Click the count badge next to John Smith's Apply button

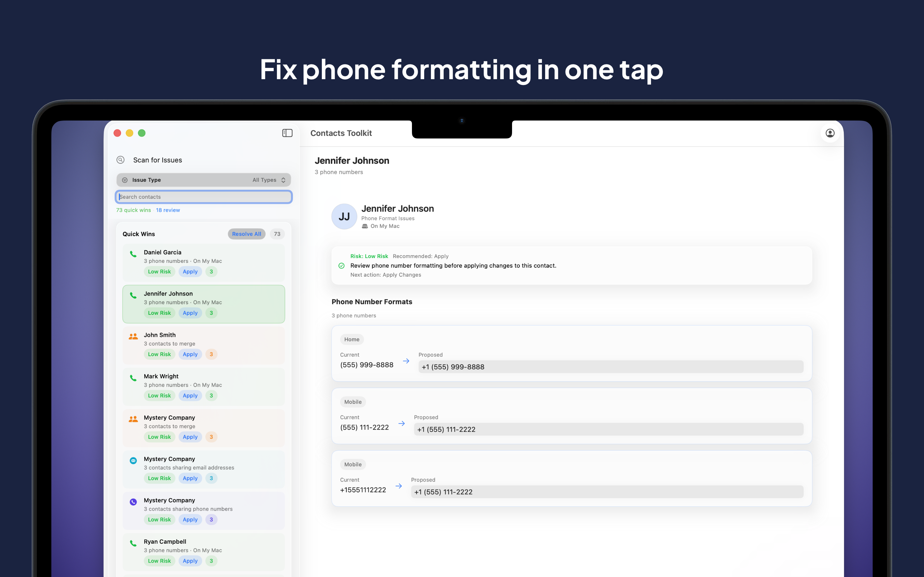(x=211, y=354)
